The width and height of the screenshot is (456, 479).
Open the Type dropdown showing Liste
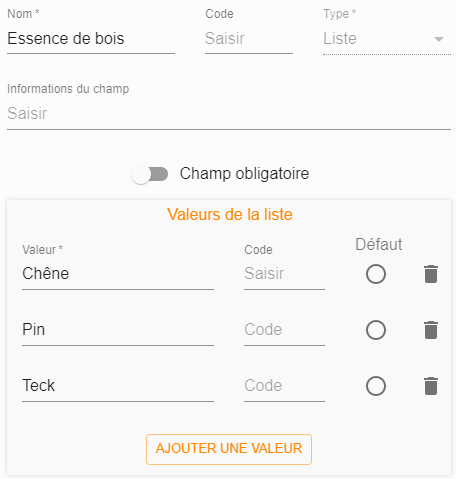click(387, 39)
